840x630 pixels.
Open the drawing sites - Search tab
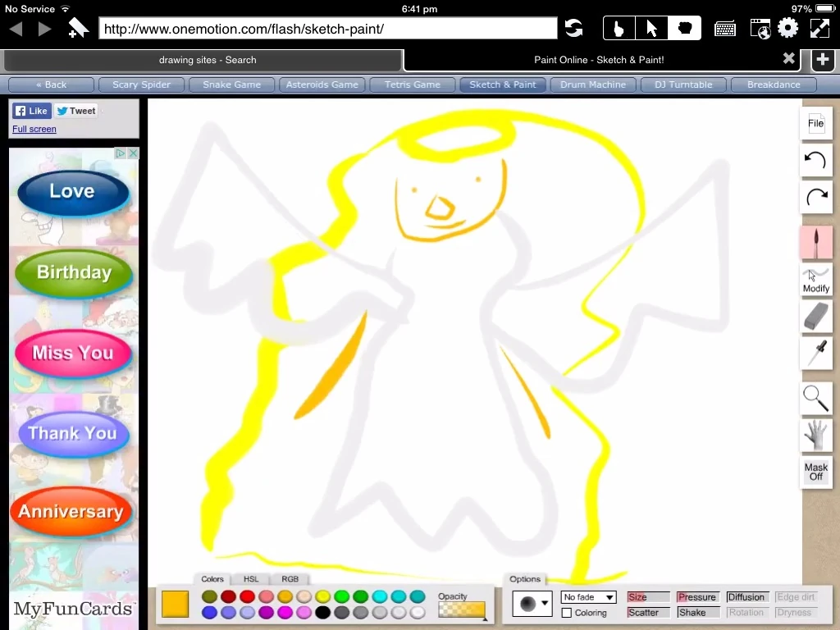click(208, 60)
